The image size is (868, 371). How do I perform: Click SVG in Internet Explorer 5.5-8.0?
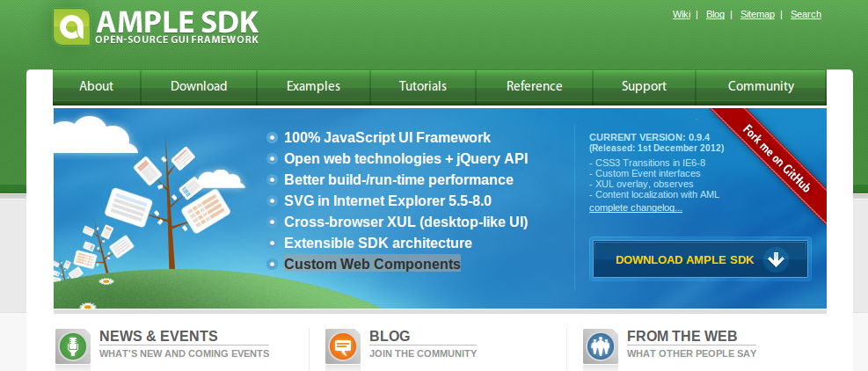[x=388, y=200]
